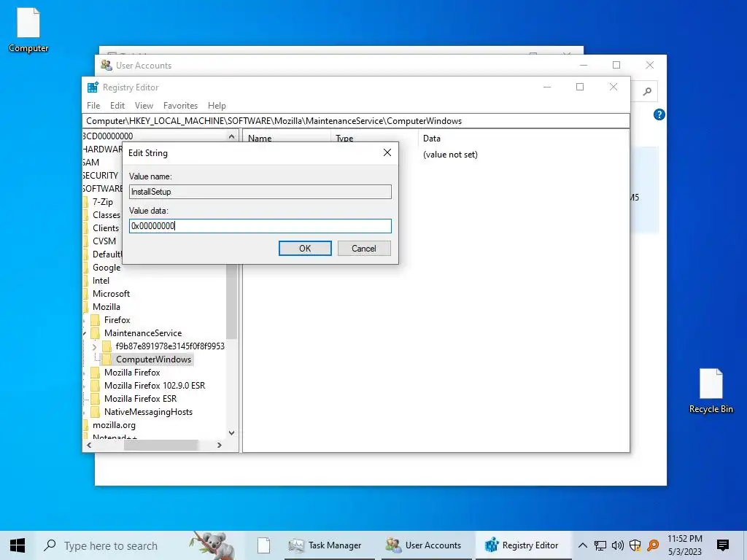Click the taskbar search box
Screen dimensions: 747x560
111,545
